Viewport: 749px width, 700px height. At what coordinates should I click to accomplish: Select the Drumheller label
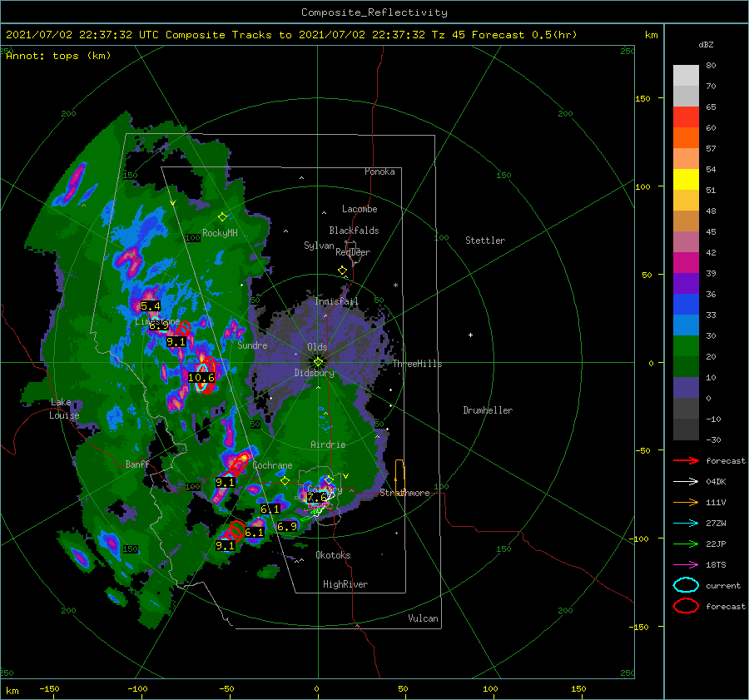(x=488, y=410)
